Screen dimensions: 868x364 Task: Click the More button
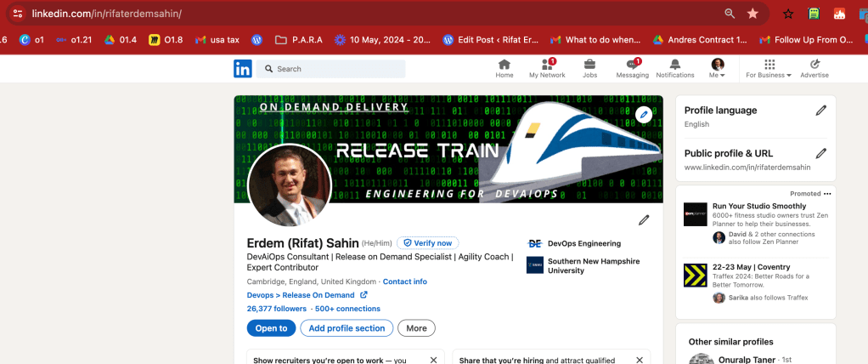tap(416, 328)
